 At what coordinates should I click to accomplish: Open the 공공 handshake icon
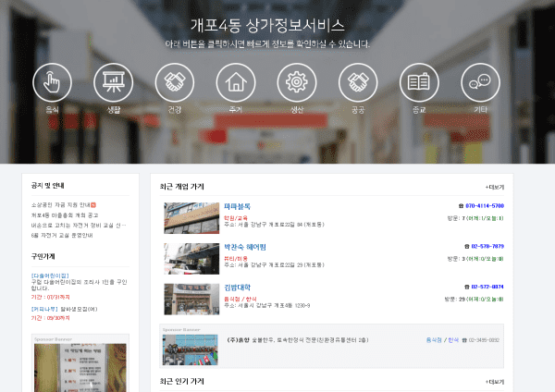point(358,82)
